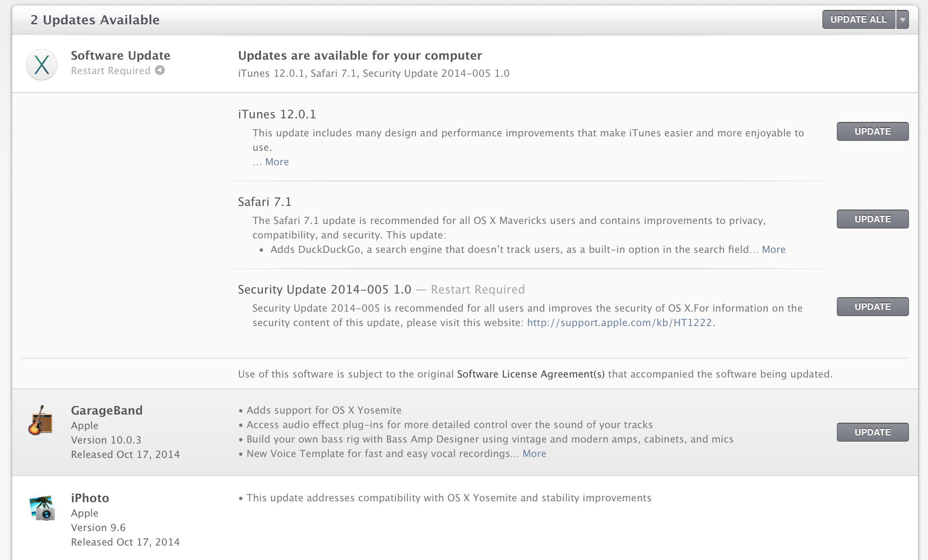Screen dimensions: 928x560
Task: Click the Software Update title
Action: click(x=121, y=56)
